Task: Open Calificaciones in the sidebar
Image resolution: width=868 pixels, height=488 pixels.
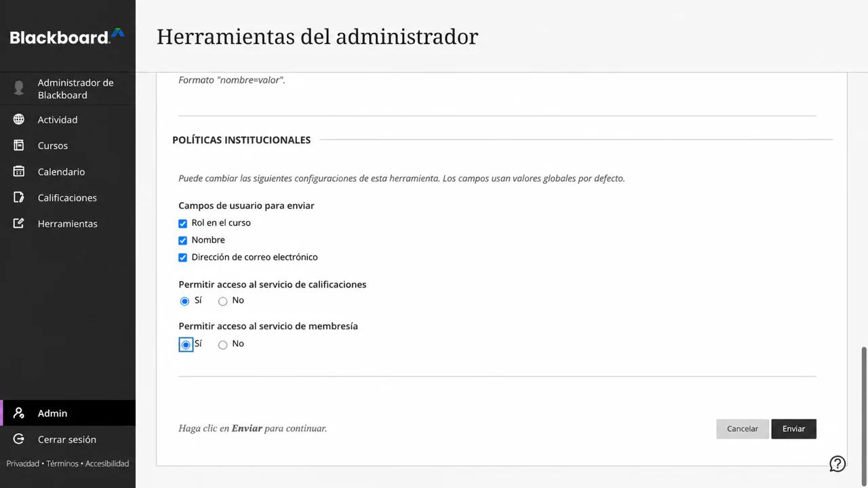Action: (68, 197)
